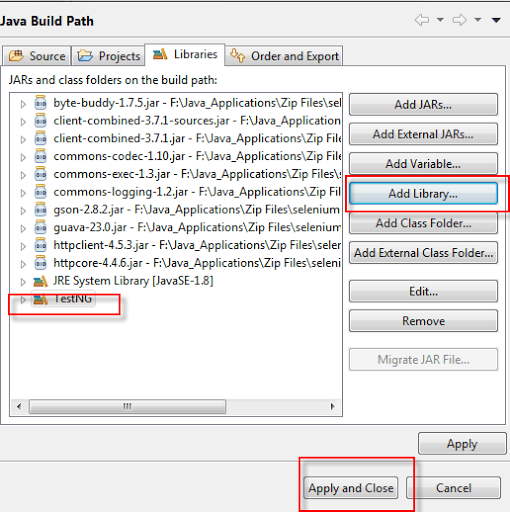Expand the guava-23.0.jar entry
This screenshot has height=512, width=510.
point(23,228)
